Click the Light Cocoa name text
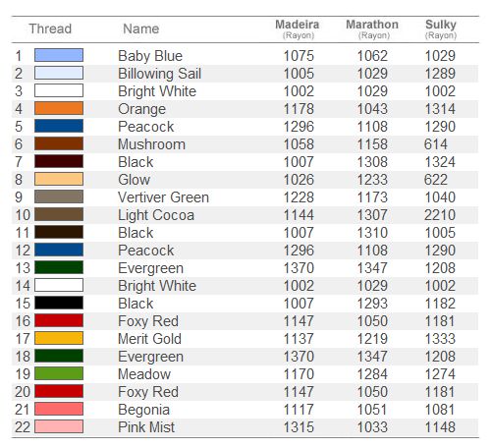 [x=156, y=215]
